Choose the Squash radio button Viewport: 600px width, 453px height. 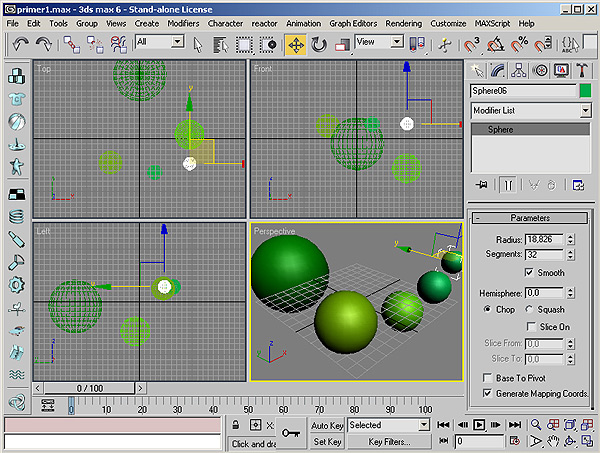click(x=529, y=309)
